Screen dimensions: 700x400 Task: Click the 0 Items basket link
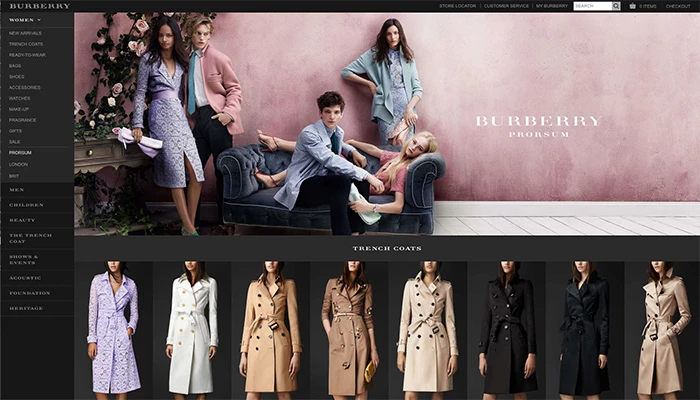click(648, 6)
